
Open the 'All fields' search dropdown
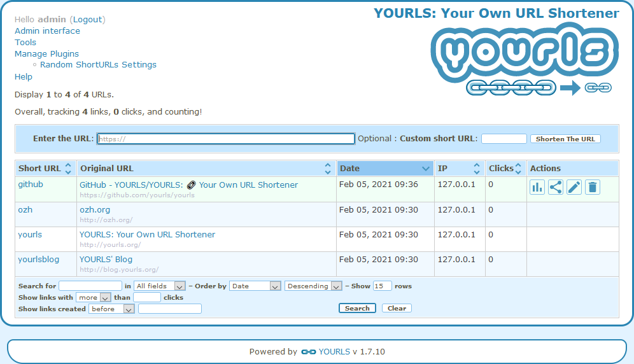pyautogui.click(x=160, y=286)
